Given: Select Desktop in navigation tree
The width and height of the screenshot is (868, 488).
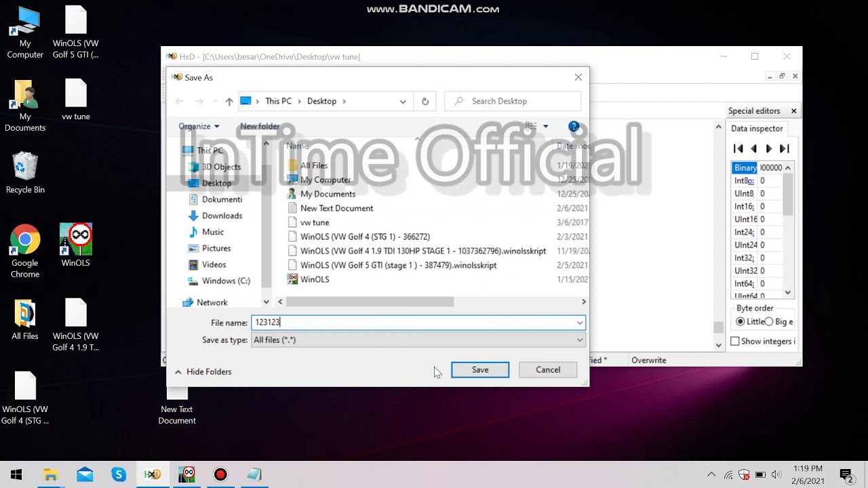Looking at the screenshot, I should (217, 183).
